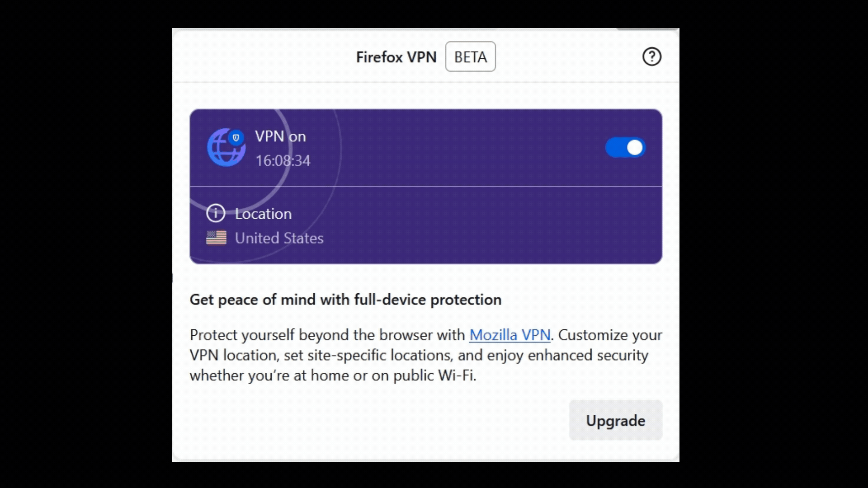Open the United States location selector
The image size is (868, 488).
click(279, 238)
